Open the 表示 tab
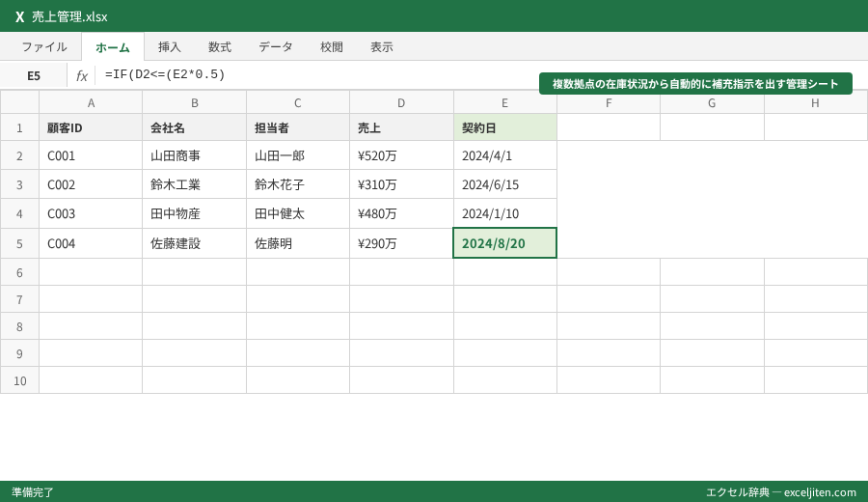868x502 pixels. (382, 47)
